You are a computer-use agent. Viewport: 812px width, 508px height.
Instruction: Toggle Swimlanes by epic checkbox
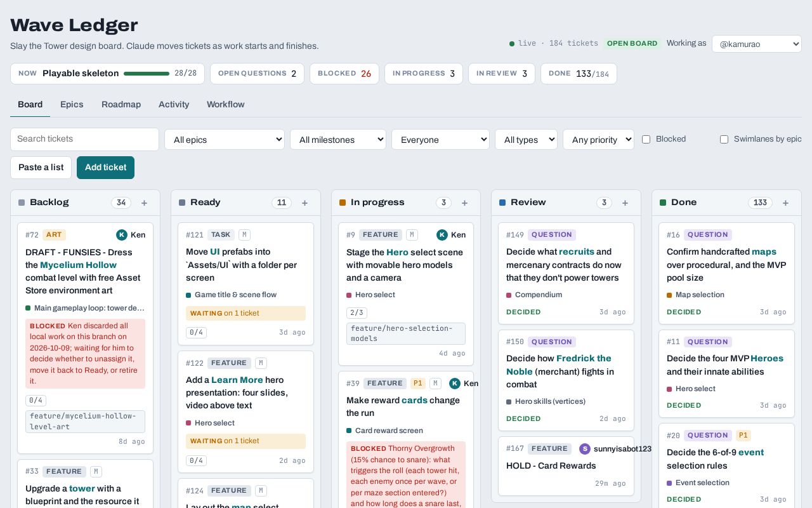pyautogui.click(x=724, y=139)
